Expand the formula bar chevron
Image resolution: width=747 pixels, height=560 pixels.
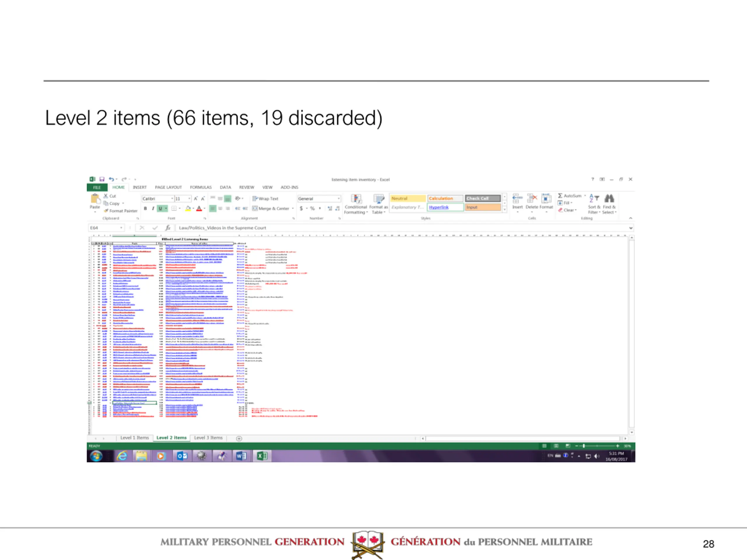[x=631, y=228]
